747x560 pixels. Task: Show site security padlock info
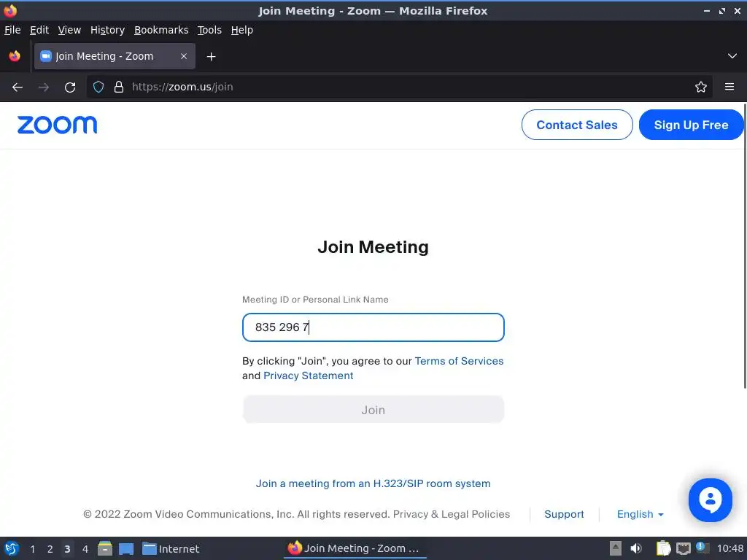tap(119, 87)
